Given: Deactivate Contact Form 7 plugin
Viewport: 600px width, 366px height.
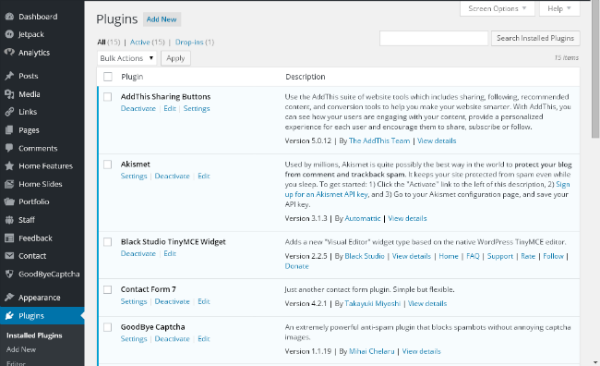Looking at the screenshot, I should pyautogui.click(x=172, y=302).
